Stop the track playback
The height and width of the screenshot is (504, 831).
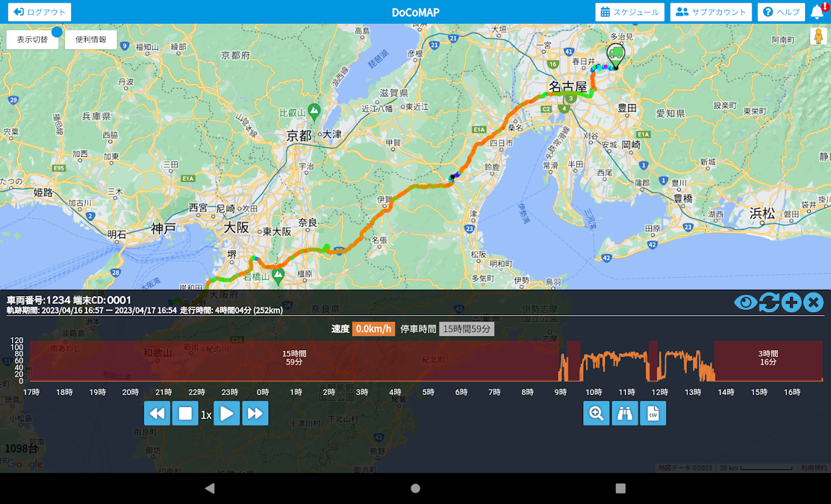coord(185,414)
